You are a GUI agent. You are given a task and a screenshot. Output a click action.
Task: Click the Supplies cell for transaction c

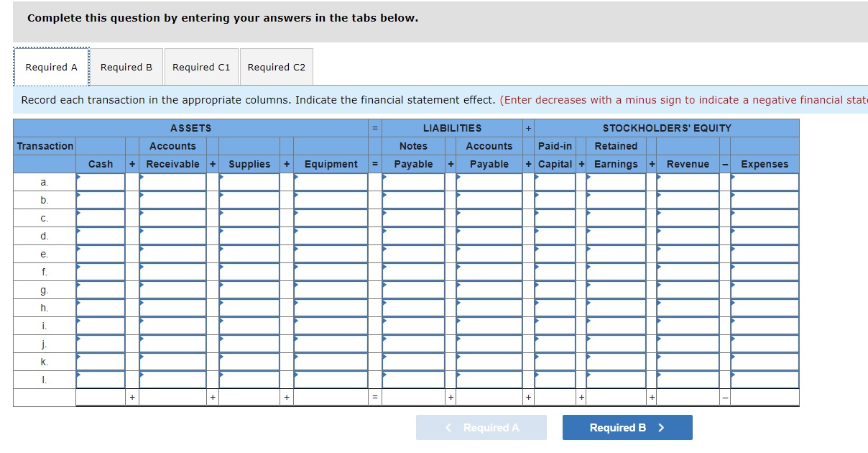pos(249,218)
